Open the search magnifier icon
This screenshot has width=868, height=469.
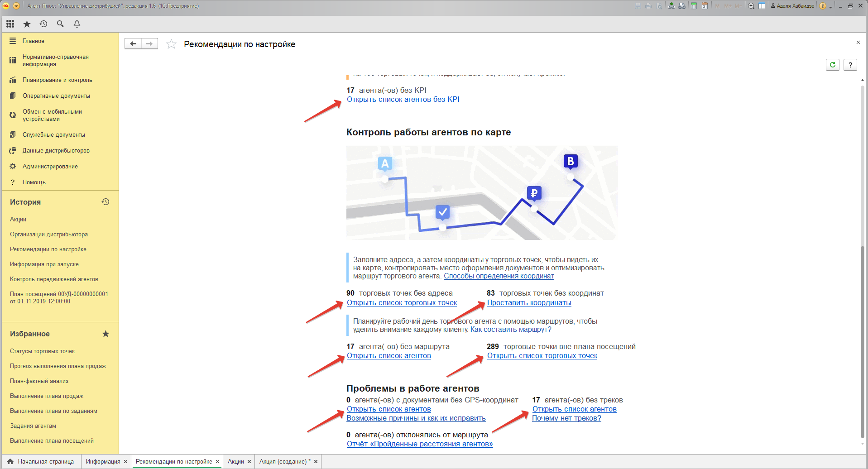click(x=60, y=24)
